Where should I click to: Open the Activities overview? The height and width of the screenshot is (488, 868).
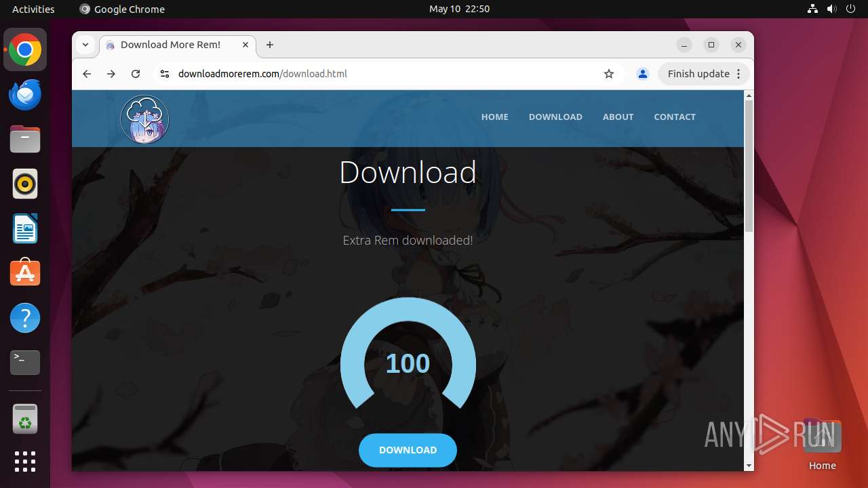pos(33,9)
